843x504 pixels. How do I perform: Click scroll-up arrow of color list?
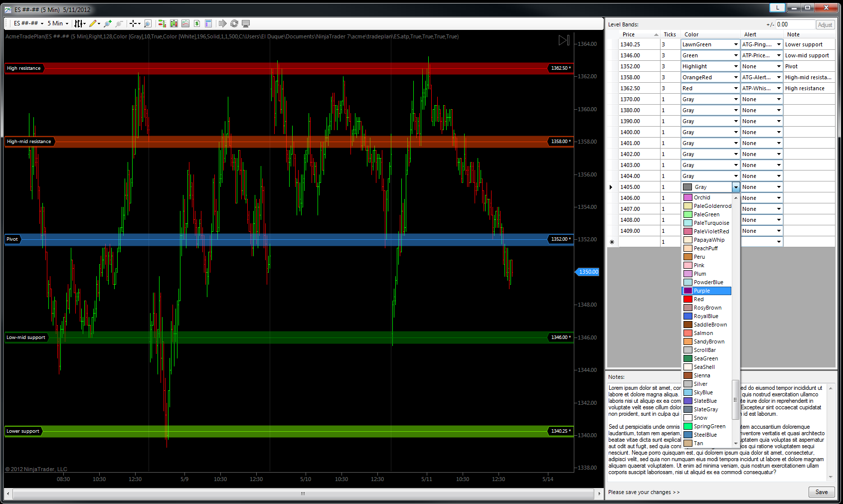[736, 198]
